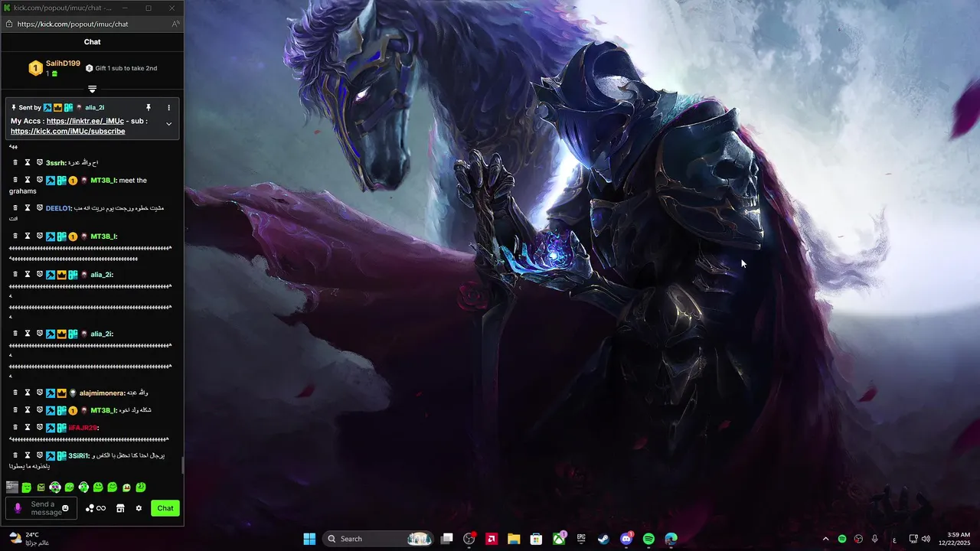This screenshot has height=551, width=980.
Task: Timeout MT3B_I on 'meet the grahams' message
Action: tap(28, 180)
